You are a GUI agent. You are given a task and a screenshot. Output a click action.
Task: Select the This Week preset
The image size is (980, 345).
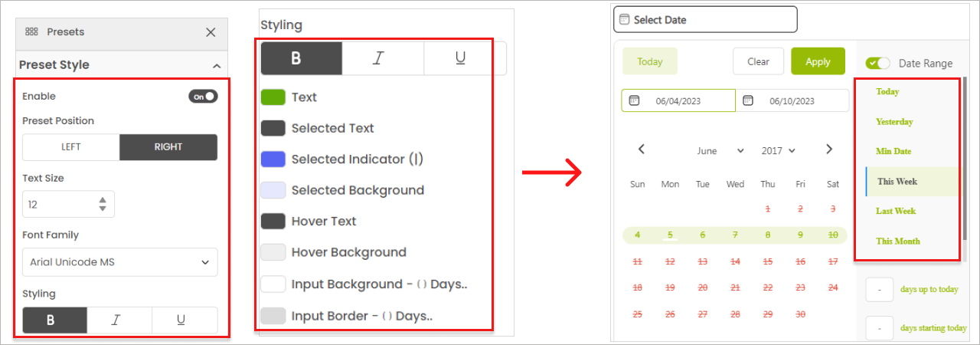(x=897, y=182)
